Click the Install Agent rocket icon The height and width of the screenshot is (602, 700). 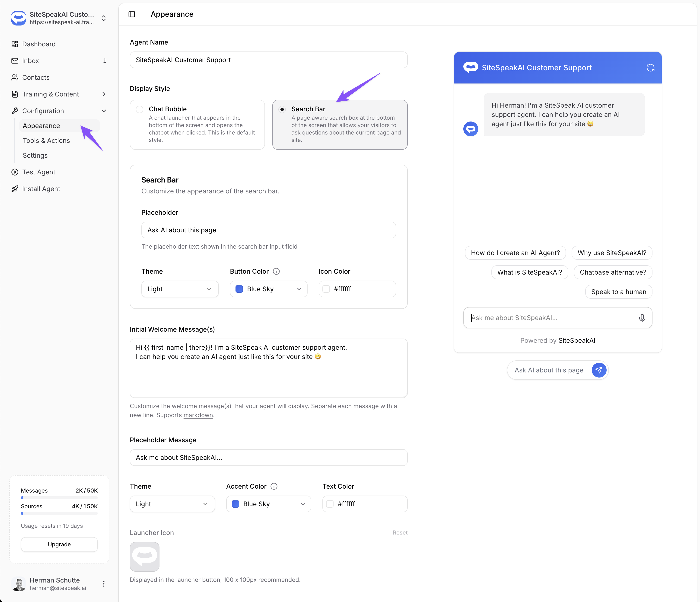click(x=15, y=189)
